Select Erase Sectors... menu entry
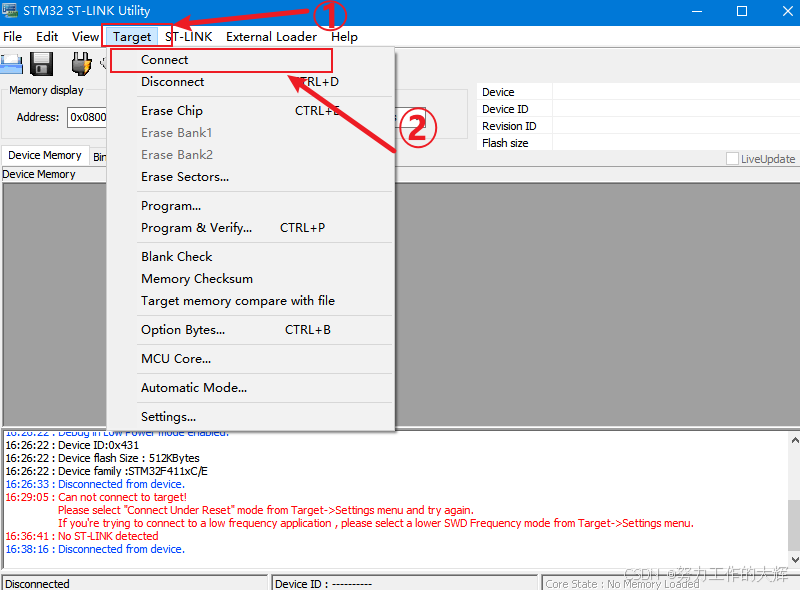 pyautogui.click(x=251, y=177)
